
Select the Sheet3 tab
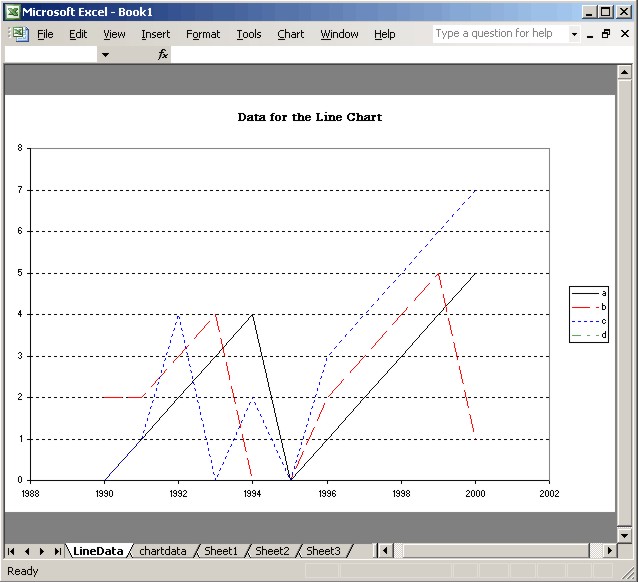(x=322, y=551)
